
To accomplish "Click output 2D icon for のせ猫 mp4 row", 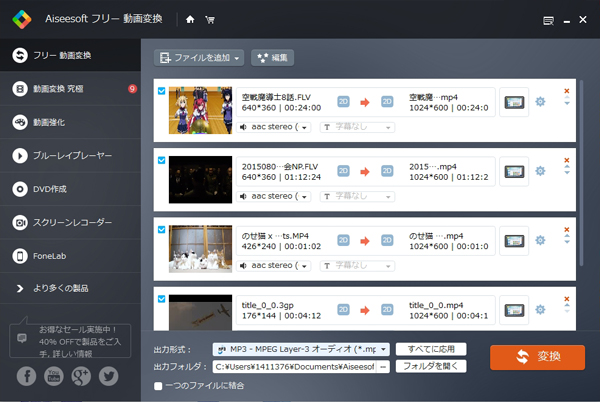I will point(387,240).
